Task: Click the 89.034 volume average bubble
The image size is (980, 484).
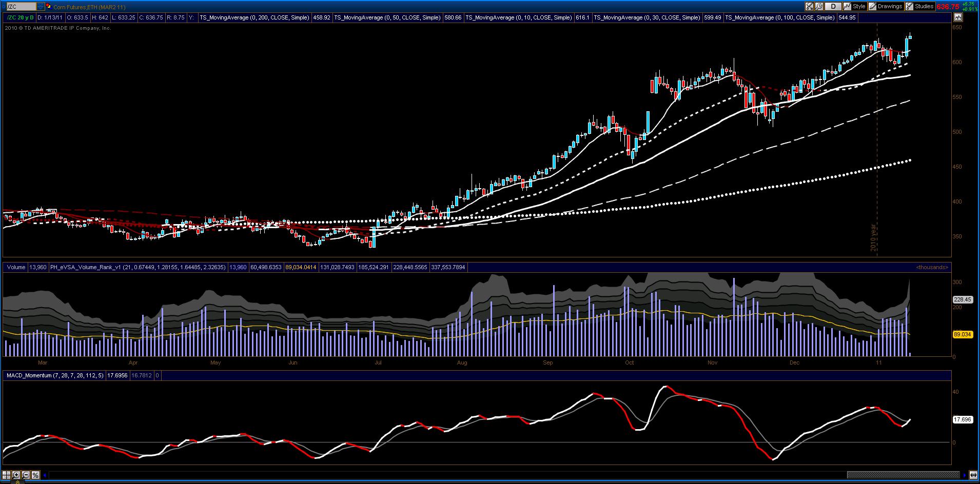Action: click(x=963, y=334)
